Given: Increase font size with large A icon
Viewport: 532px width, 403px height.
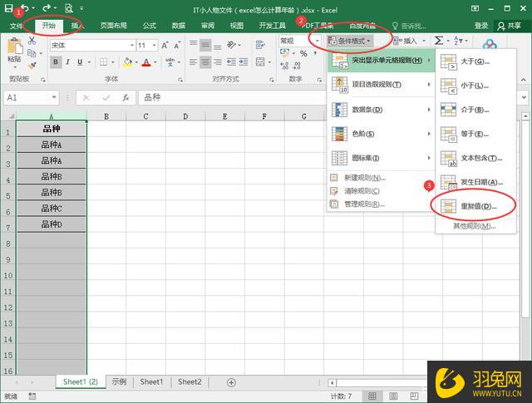Looking at the screenshot, I should pyautogui.click(x=165, y=45).
